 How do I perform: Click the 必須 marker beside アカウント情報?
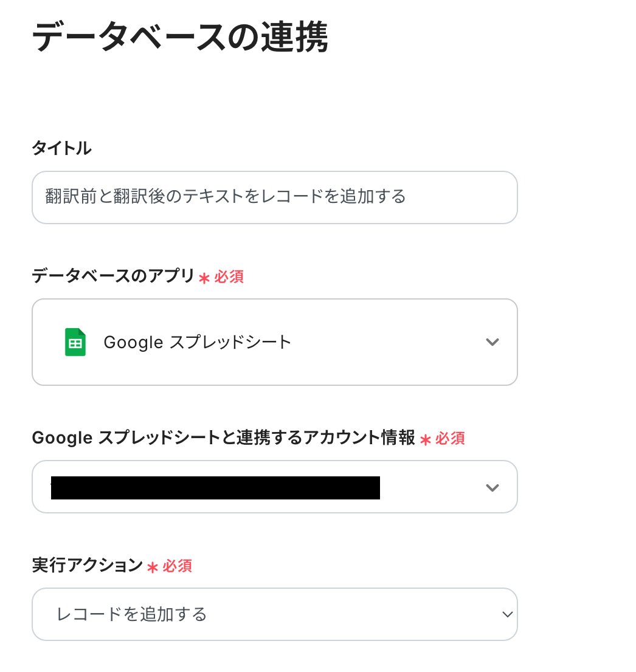[x=451, y=439]
